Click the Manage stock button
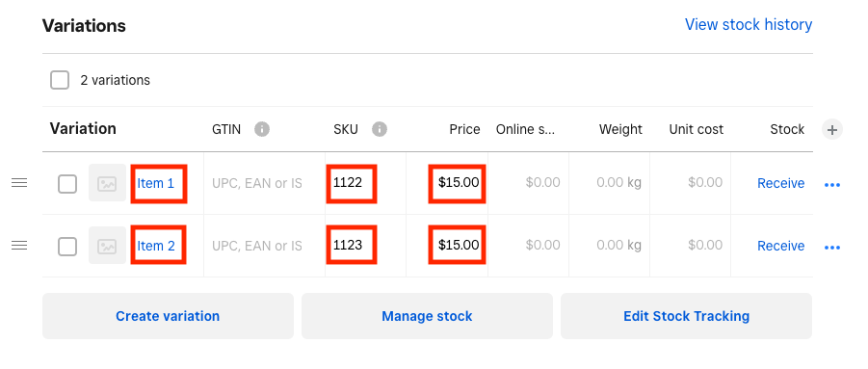This screenshot has height=369, width=868. coord(427,316)
